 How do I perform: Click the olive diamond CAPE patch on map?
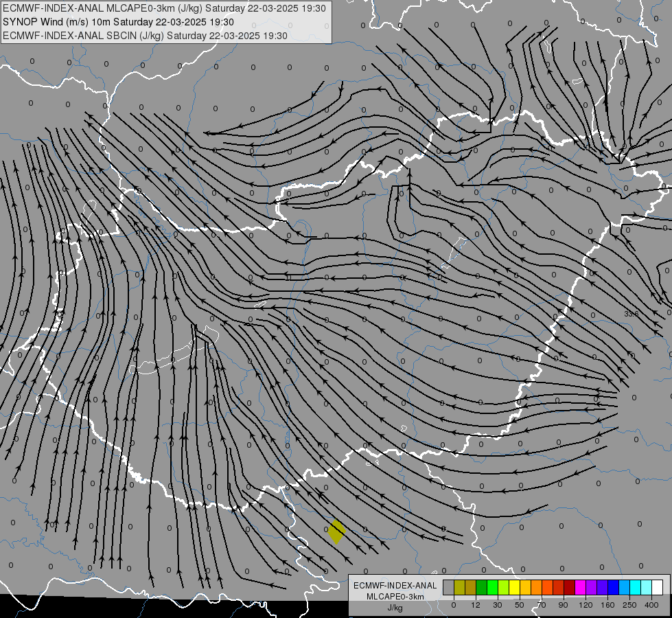336,532
